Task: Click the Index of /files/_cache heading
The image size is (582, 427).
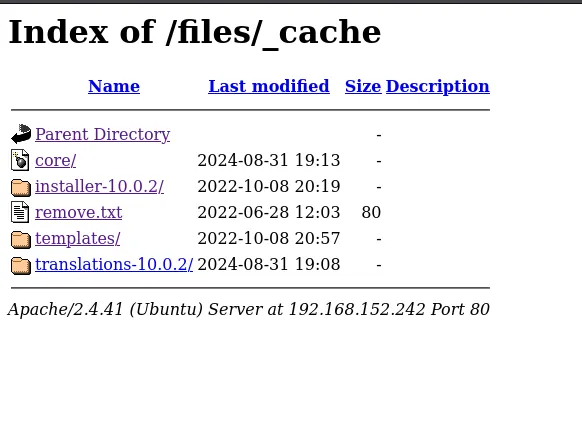Action: (194, 33)
